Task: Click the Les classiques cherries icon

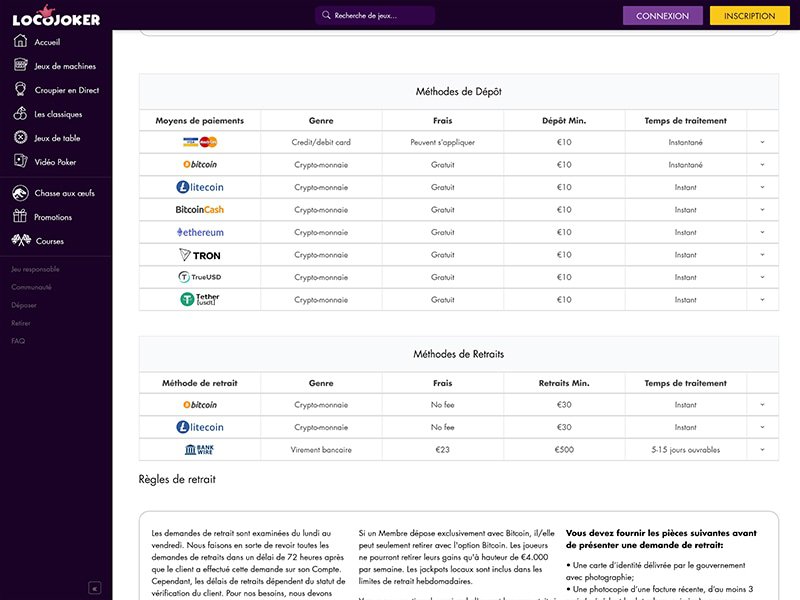Action: click(x=20, y=113)
